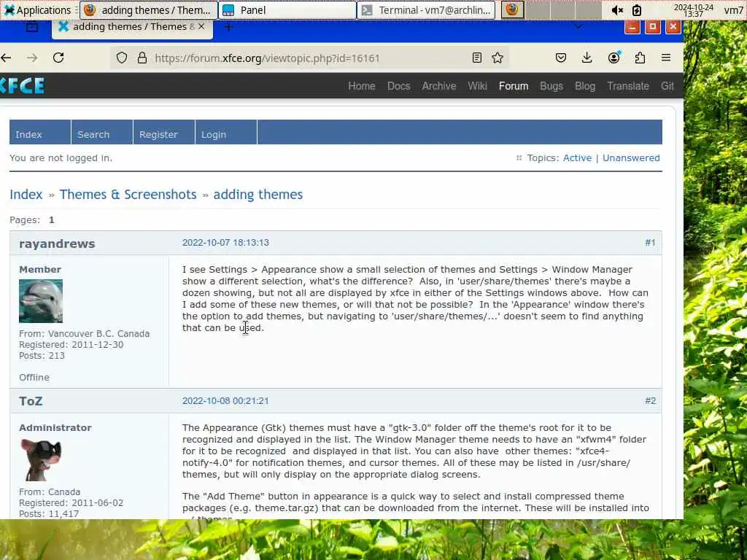Open the Applications menu in the panel
Image resolution: width=747 pixels, height=560 pixels.
37,10
